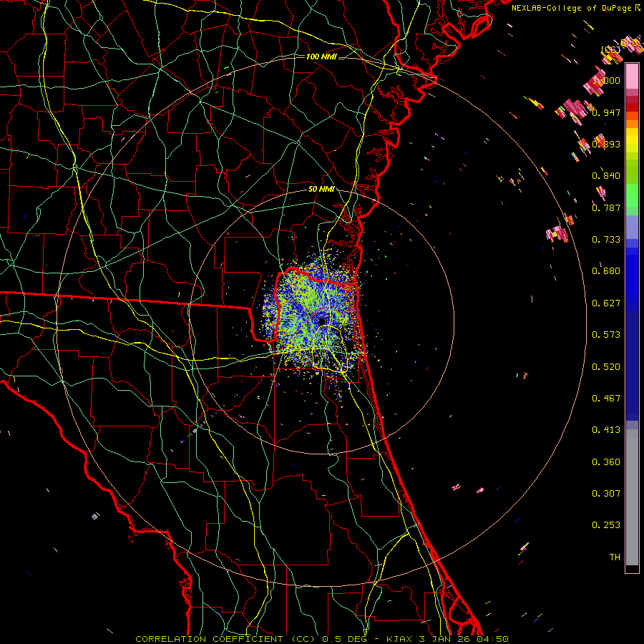This screenshot has width=644, height=644.
Task: Click the TH threshold label on the scale
Action: pos(615,557)
